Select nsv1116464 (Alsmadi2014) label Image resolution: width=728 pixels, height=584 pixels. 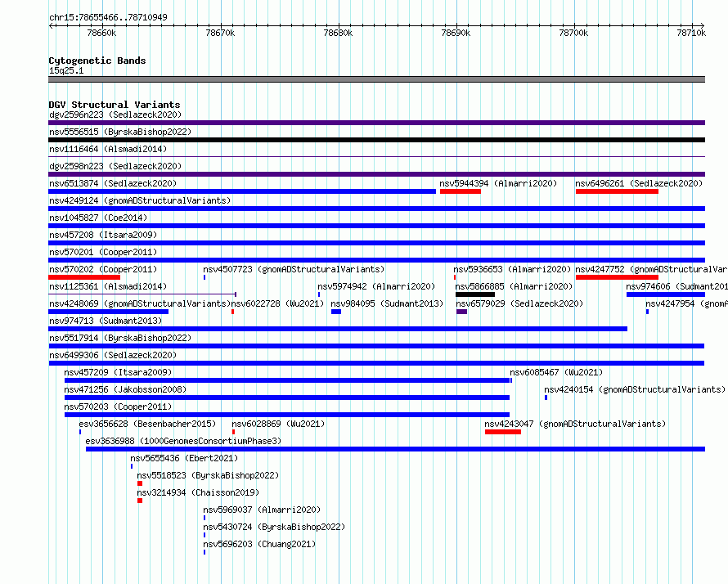(108, 149)
